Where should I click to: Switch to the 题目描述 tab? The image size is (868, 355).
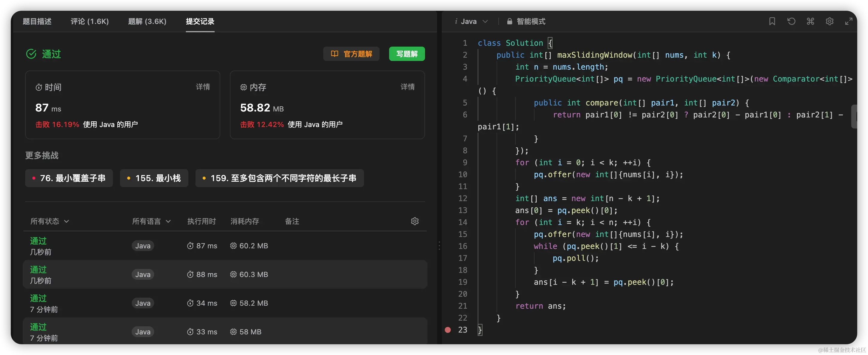[x=37, y=22]
